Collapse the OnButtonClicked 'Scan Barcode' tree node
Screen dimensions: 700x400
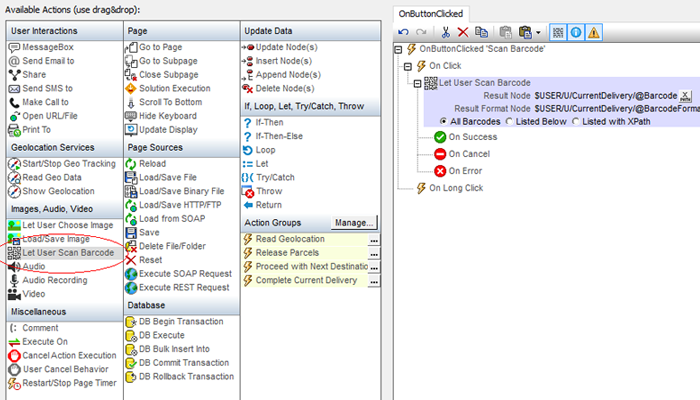point(400,49)
